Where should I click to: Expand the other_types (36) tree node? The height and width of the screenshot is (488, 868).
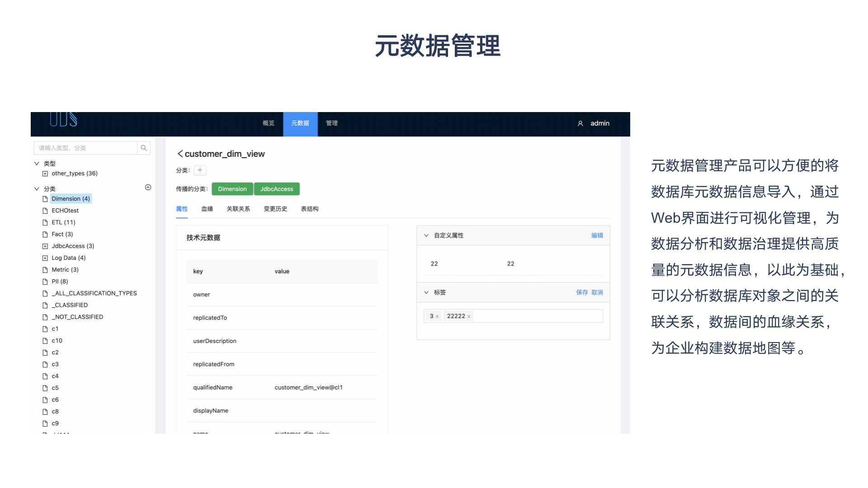45,173
